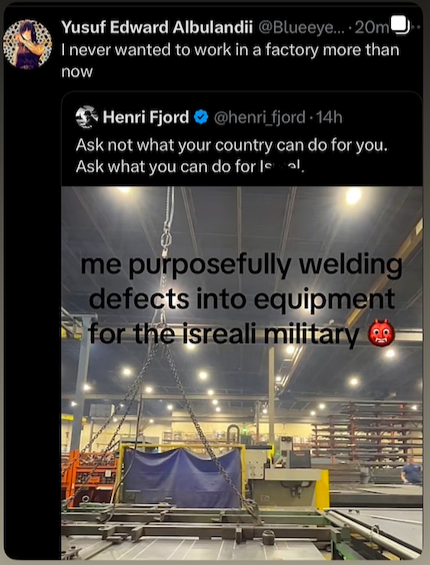Click the blue verified badge

[x=201, y=117]
